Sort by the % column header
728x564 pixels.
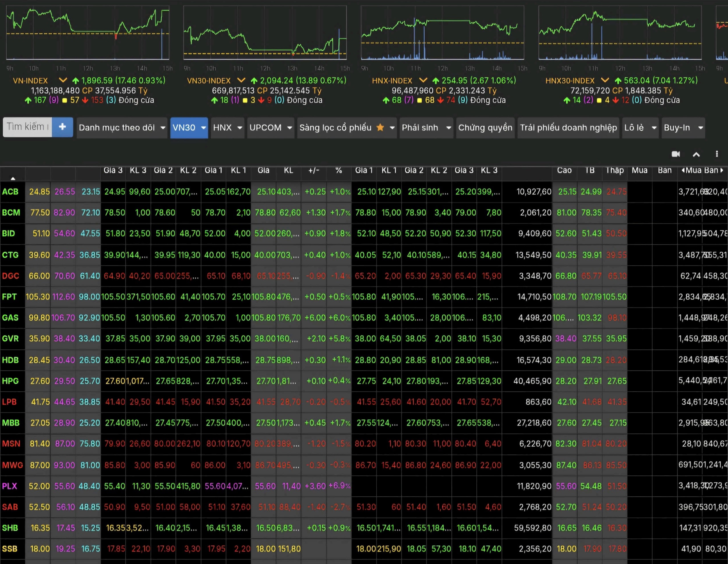tap(339, 170)
